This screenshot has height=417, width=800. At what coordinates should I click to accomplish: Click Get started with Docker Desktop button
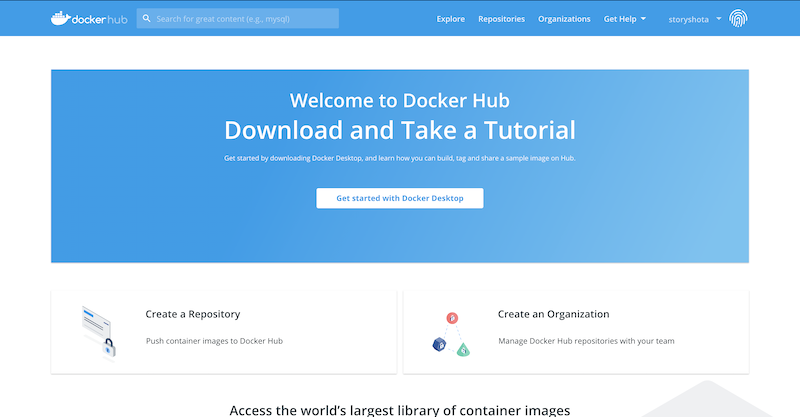[x=400, y=198]
